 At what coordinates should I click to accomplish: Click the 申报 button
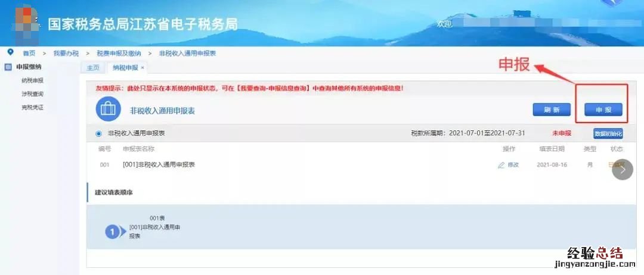603,110
